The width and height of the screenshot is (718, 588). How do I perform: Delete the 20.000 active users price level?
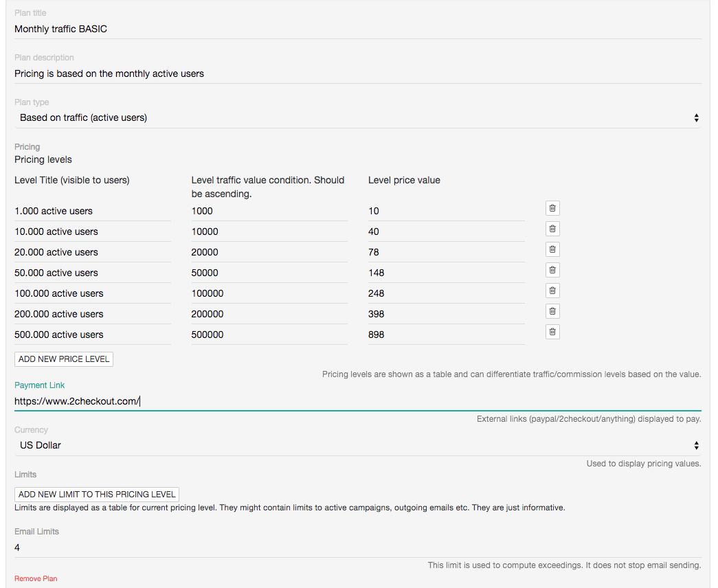pyautogui.click(x=552, y=249)
